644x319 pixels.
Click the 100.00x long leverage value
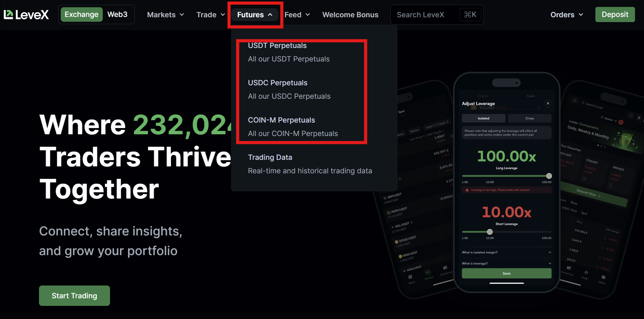click(x=506, y=156)
